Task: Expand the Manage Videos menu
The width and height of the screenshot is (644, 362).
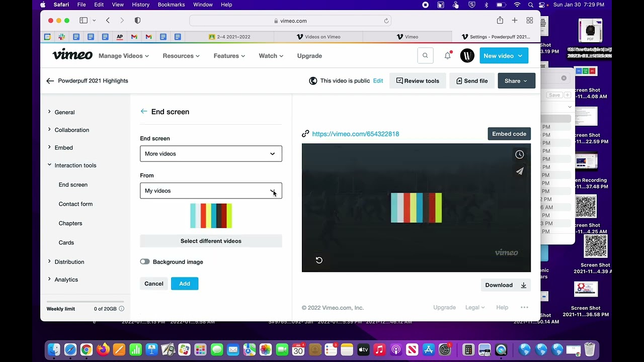Action: click(124, 56)
